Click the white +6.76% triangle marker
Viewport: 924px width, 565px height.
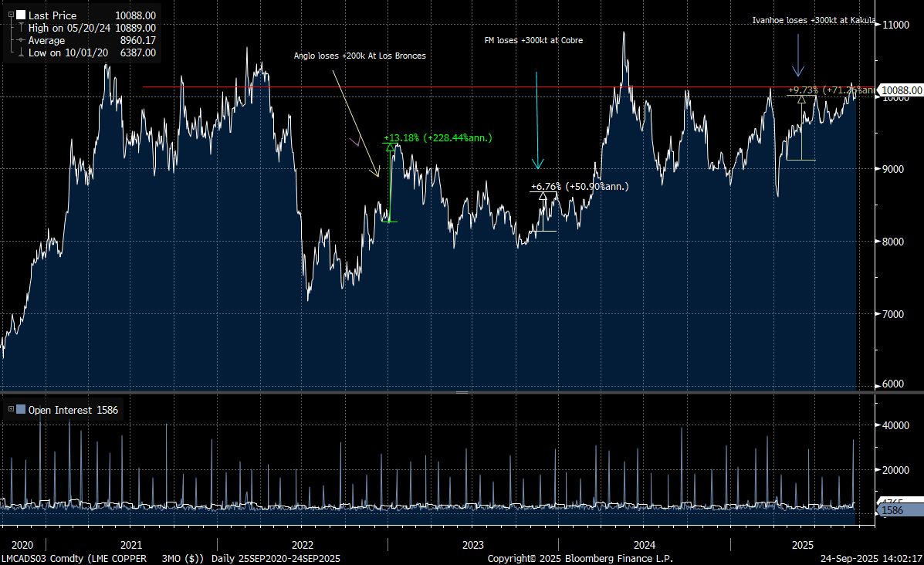(x=543, y=196)
